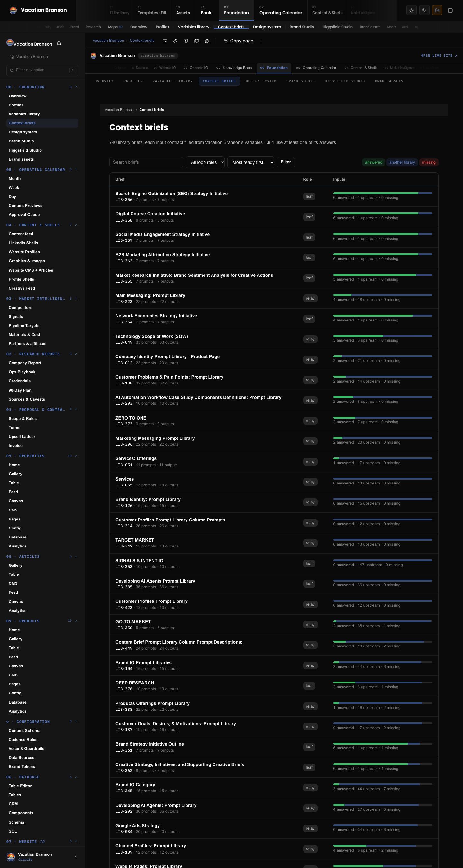Click the home icon next to Vacation Branson
The width and height of the screenshot is (463, 868).
coord(12,57)
